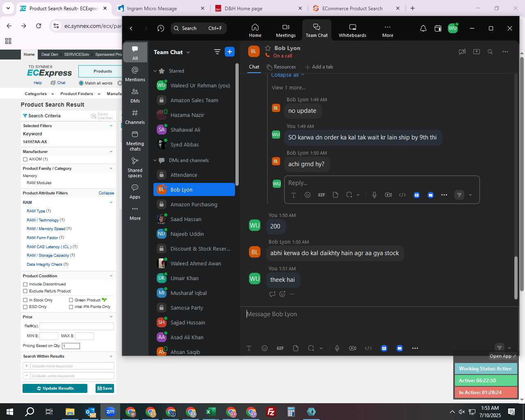Open Zoom history clock icon
Viewport: 525px width, 420px height.
click(x=161, y=28)
